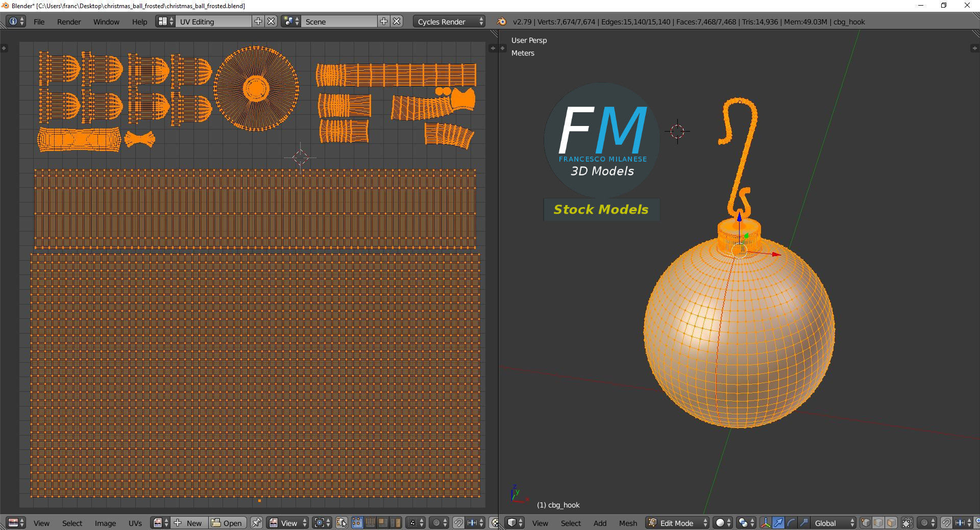Toggle UV and mesh selection sync
This screenshot has height=530, width=980.
coord(341,523)
